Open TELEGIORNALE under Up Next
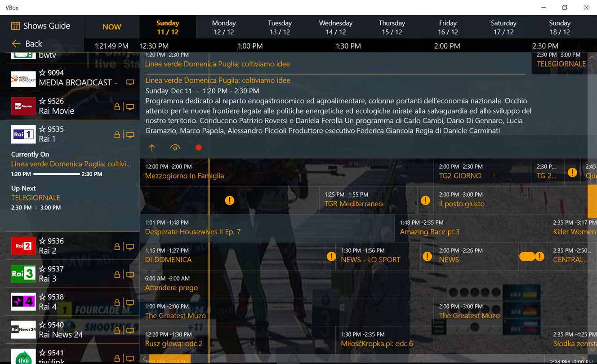The width and height of the screenshot is (597, 364). tap(36, 198)
